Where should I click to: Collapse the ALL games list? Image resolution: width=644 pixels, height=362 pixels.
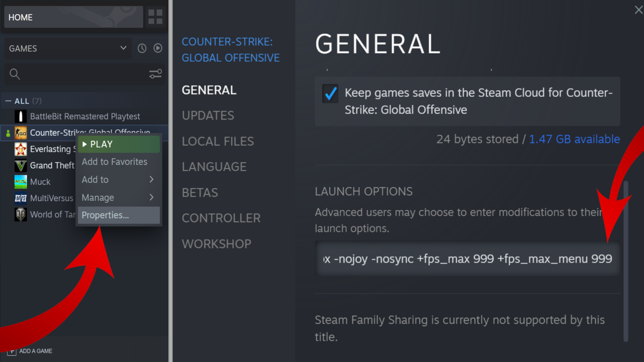pyautogui.click(x=8, y=101)
